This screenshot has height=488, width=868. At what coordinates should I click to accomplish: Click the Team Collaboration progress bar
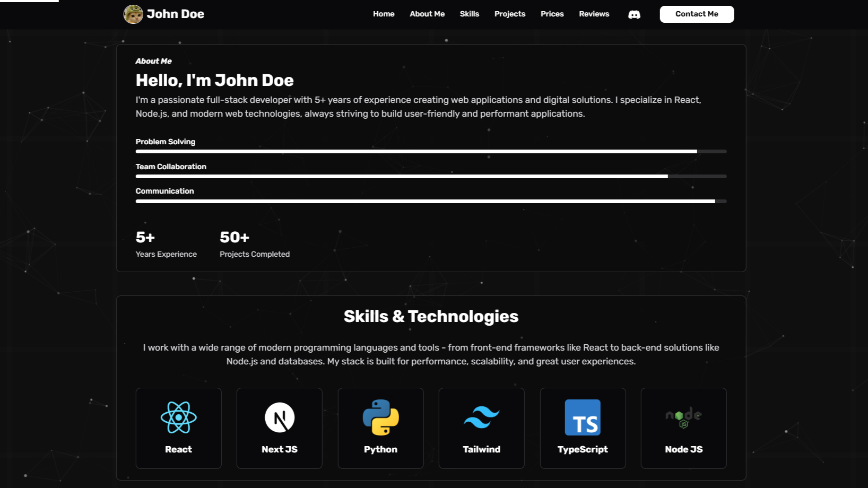(x=431, y=177)
